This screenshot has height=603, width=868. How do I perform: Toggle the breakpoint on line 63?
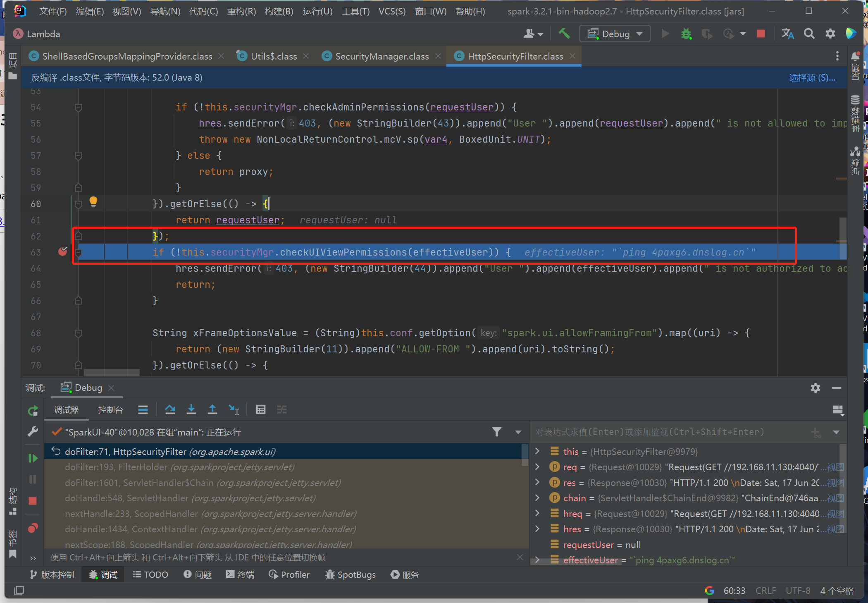pyautogui.click(x=62, y=252)
